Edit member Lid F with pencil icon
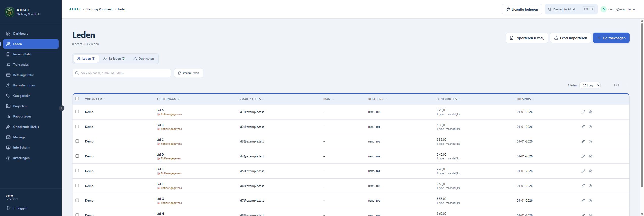Screen dimensions: 644x216 point(583,186)
